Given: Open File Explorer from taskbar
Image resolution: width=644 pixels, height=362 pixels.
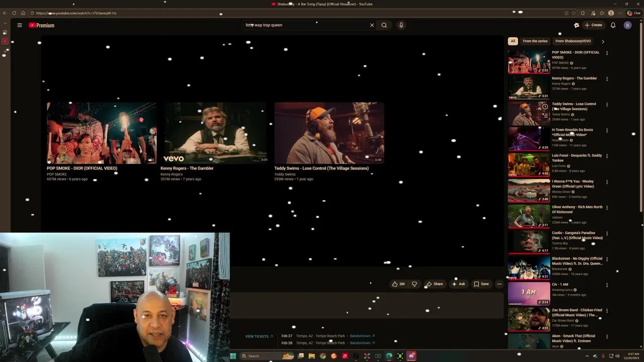Looking at the screenshot, I should (311, 356).
